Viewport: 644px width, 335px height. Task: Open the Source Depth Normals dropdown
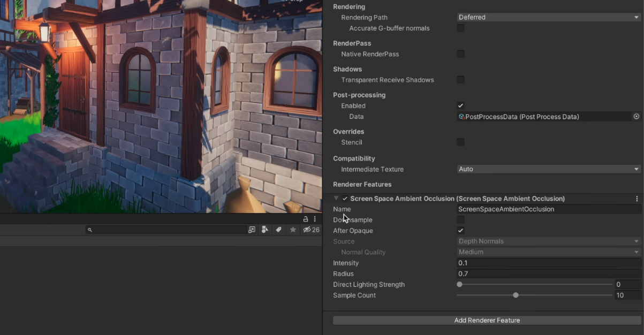click(x=549, y=241)
